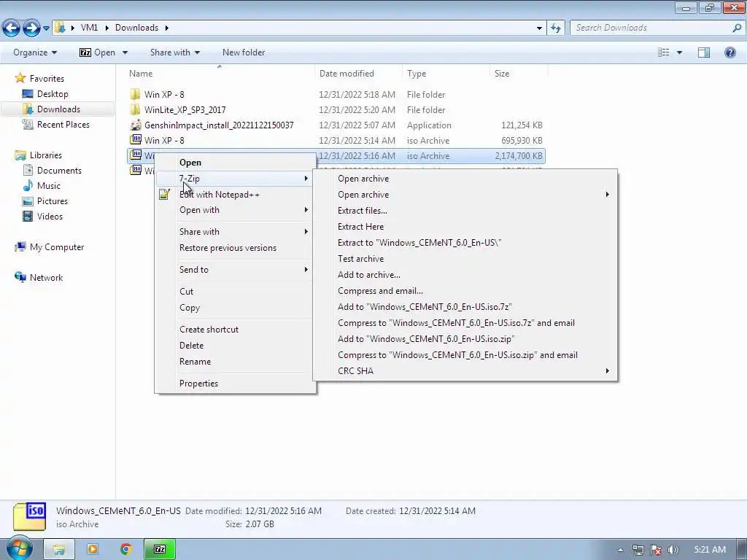Select Open in the context menu
Screen dimensions: 747x560
click(236, 163)
